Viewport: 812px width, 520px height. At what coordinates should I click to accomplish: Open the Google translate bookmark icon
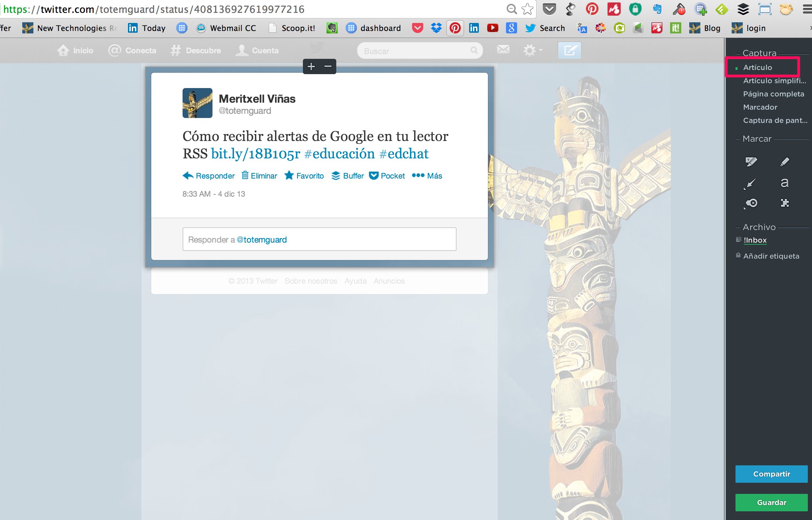pyautogui.click(x=582, y=28)
